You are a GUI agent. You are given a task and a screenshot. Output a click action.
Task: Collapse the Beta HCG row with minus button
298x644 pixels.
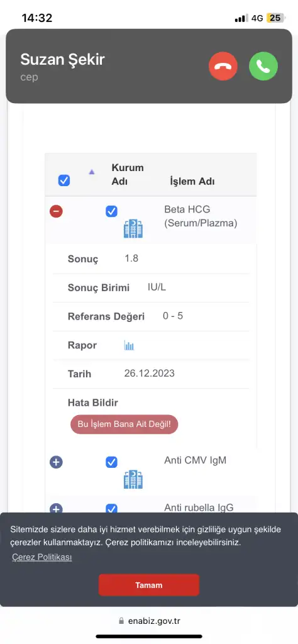(56, 211)
